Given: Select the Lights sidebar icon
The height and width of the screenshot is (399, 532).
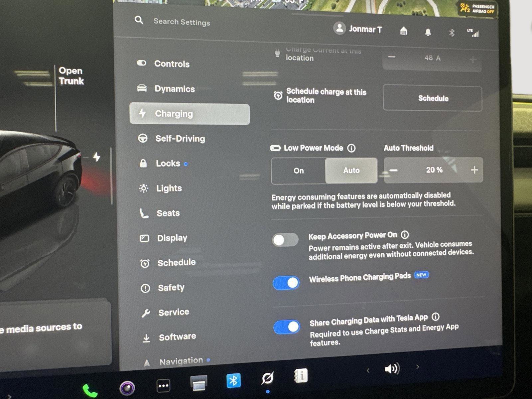Looking at the screenshot, I should pos(143,188).
